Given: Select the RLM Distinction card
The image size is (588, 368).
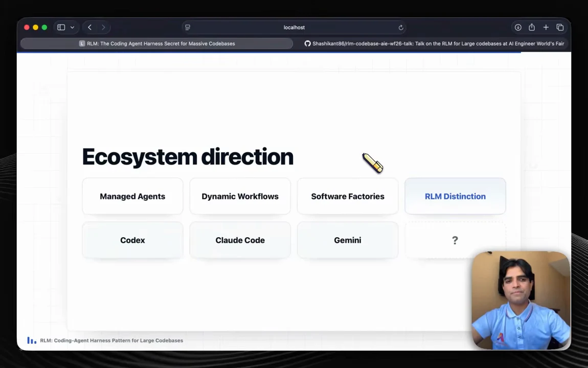Looking at the screenshot, I should (455, 196).
